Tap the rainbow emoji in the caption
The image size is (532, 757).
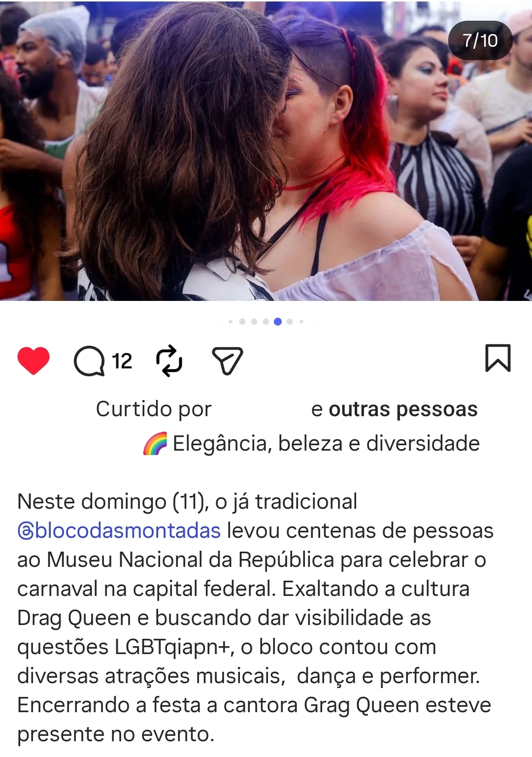click(155, 443)
